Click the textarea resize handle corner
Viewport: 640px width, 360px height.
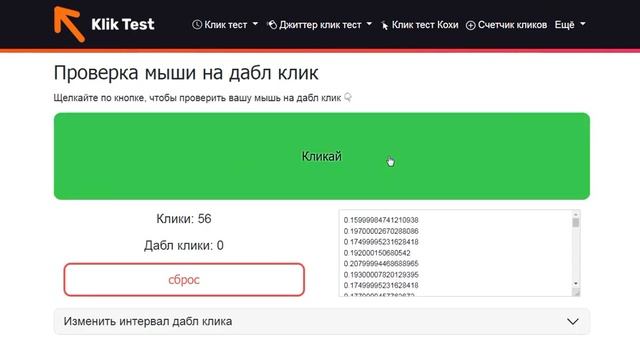tap(576, 292)
